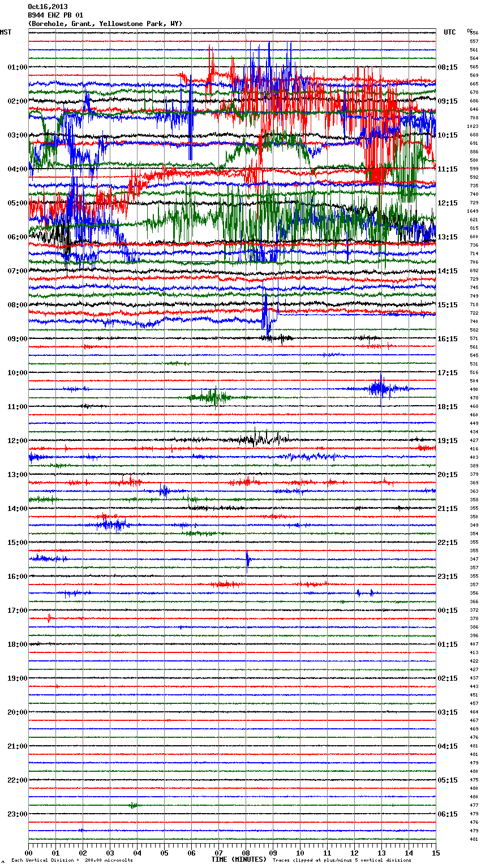Click minute 07 on the bottom axis
Image resolution: width=481 pixels, height=868 pixels.
point(219,853)
